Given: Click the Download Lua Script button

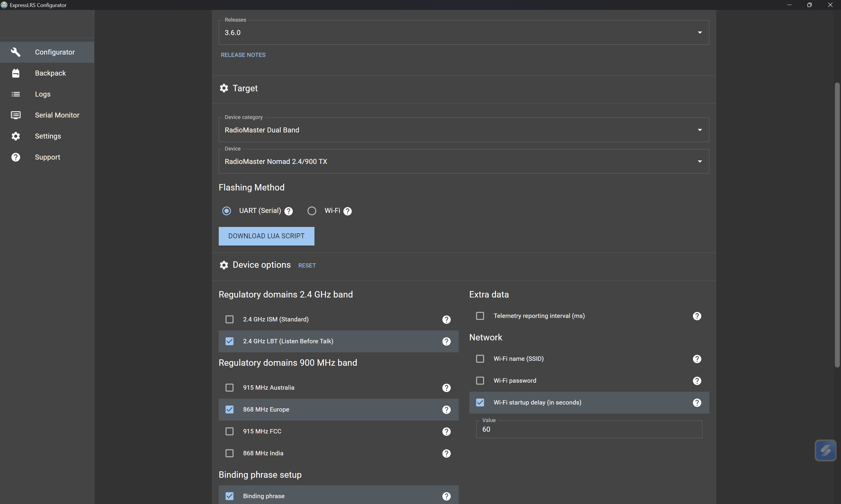Looking at the screenshot, I should pos(266,236).
